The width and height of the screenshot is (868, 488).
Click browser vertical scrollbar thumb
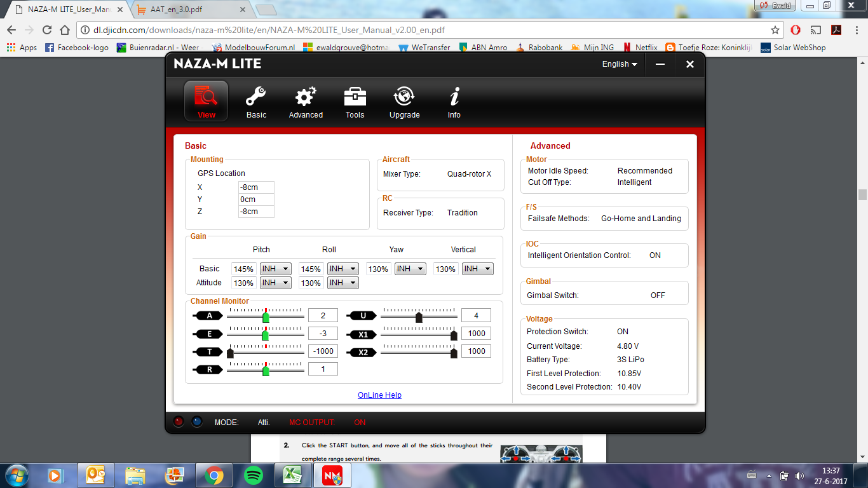click(862, 195)
